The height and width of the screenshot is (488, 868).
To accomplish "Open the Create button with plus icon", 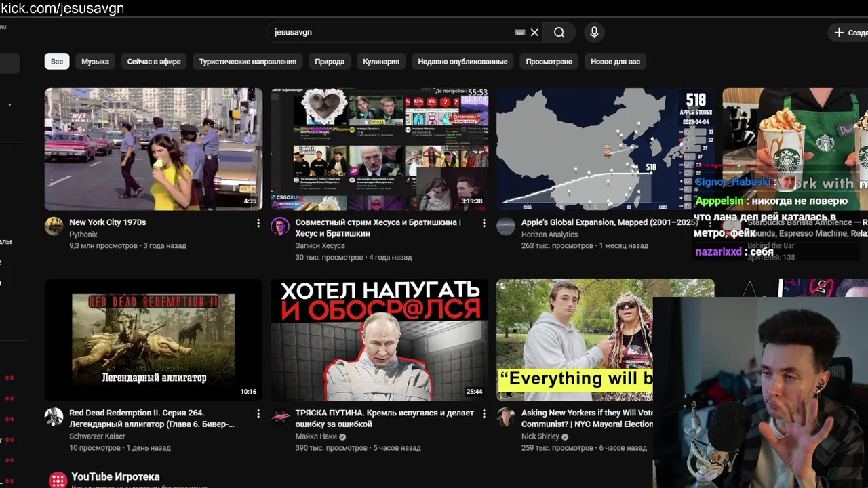I will 848,33.
